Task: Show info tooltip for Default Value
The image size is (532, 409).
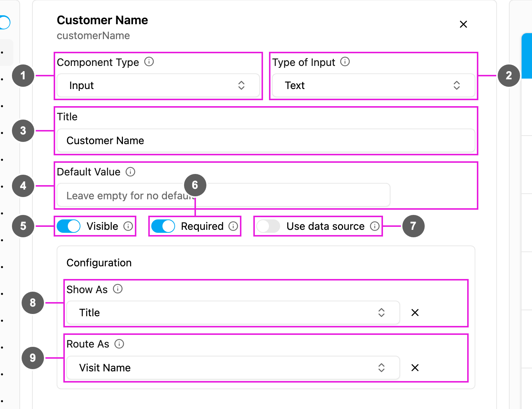Action: (130, 172)
